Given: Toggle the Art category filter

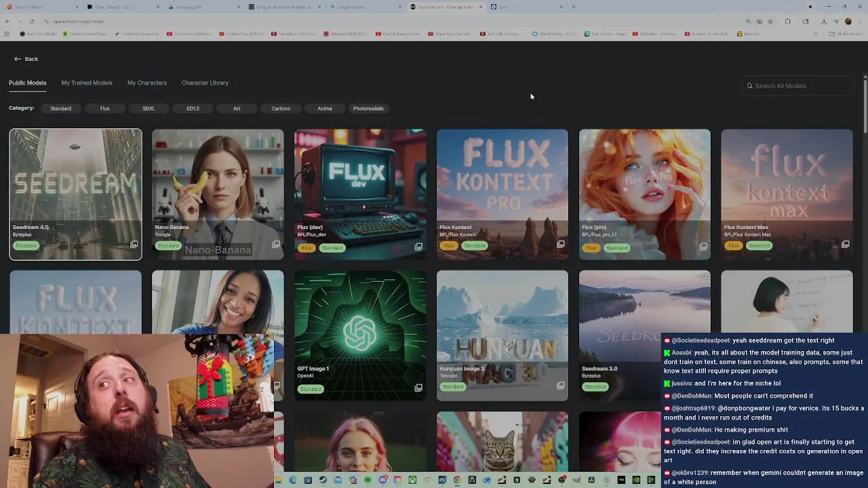Looking at the screenshot, I should (237, 108).
